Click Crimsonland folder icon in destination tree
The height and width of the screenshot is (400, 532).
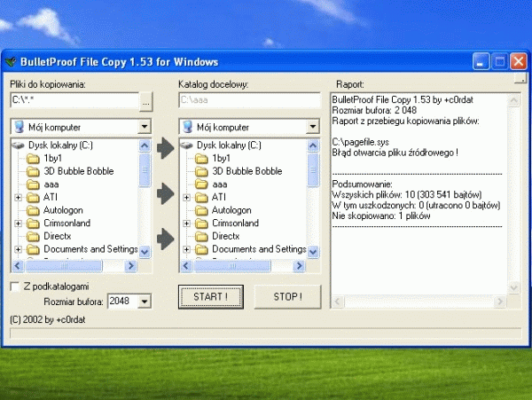click(201, 224)
